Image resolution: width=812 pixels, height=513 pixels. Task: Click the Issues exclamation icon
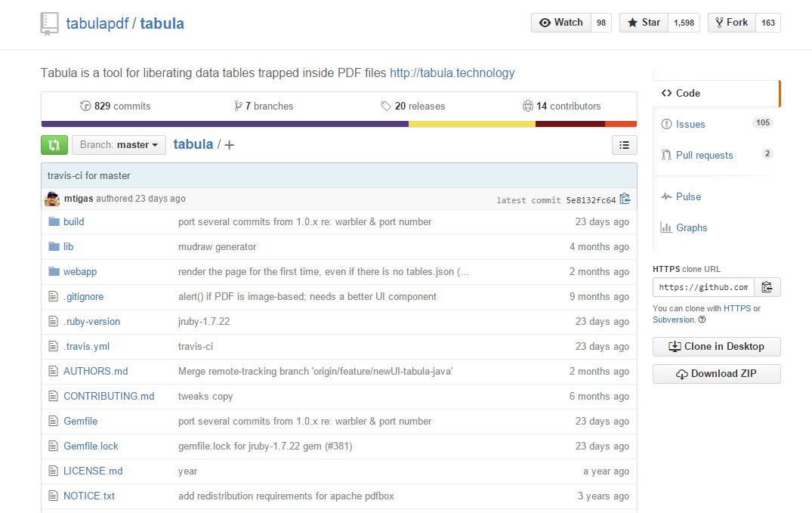tap(666, 125)
